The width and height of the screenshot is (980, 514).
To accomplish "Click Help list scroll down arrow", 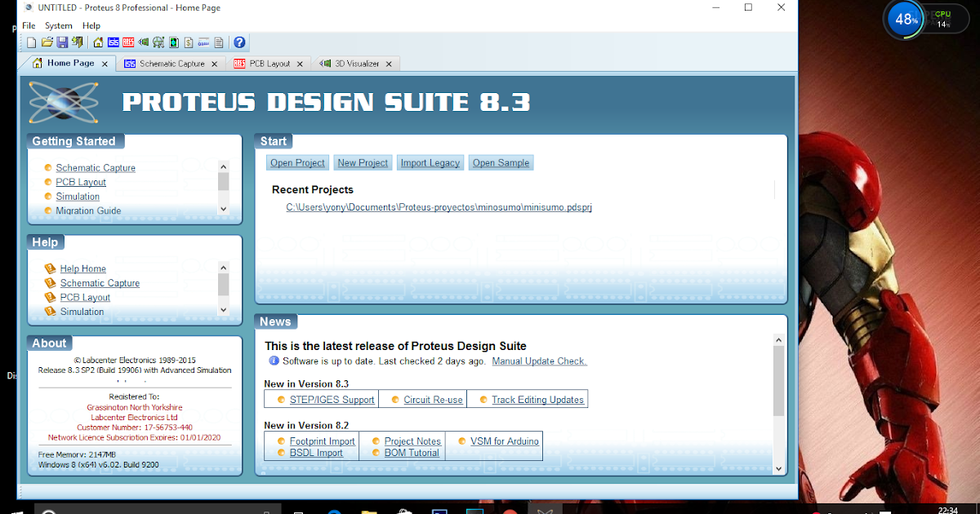I will (224, 310).
